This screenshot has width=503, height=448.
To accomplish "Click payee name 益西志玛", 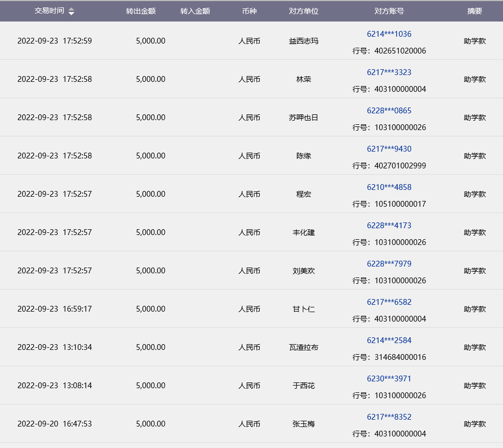I will pos(304,41).
